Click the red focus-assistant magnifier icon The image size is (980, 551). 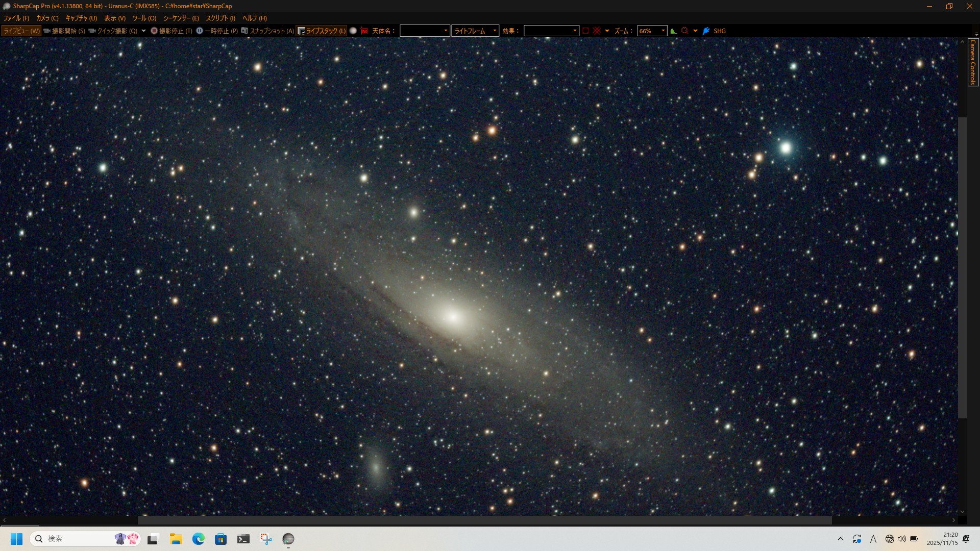coord(685,31)
